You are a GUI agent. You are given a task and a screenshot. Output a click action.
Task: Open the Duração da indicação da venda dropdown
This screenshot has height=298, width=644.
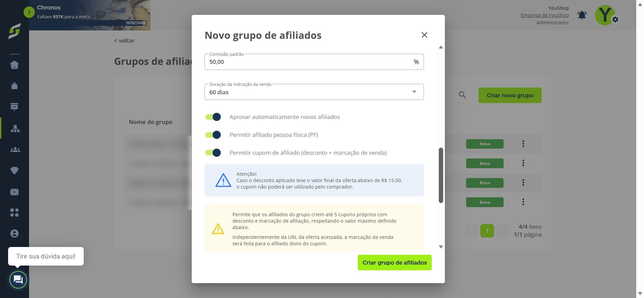(x=314, y=92)
